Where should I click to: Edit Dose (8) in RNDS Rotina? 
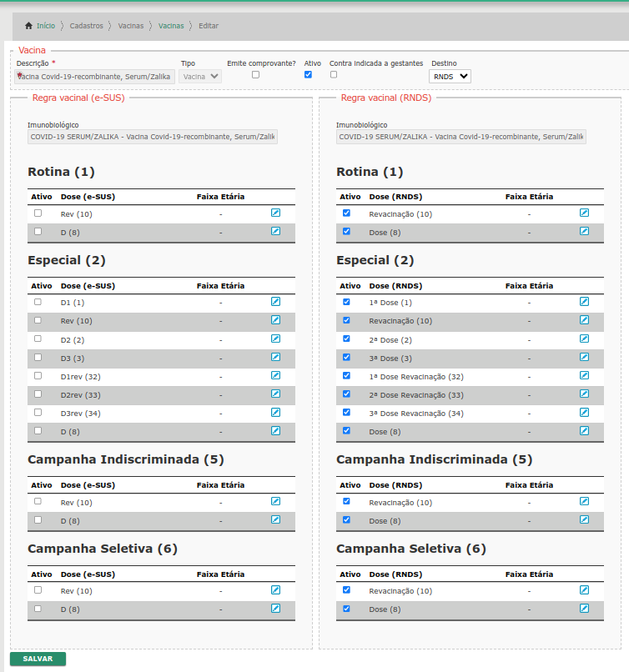(585, 232)
